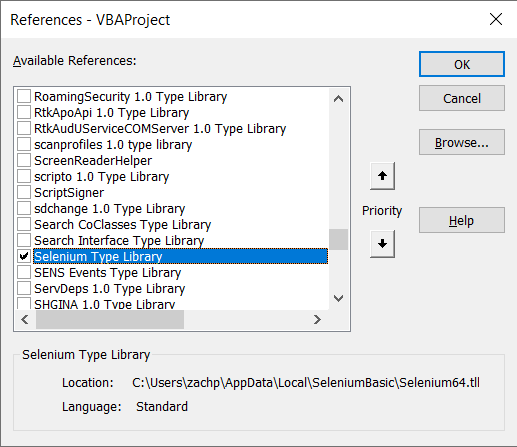The height and width of the screenshot is (447, 517).
Task: Cancel the References dialog
Action: 462,98
